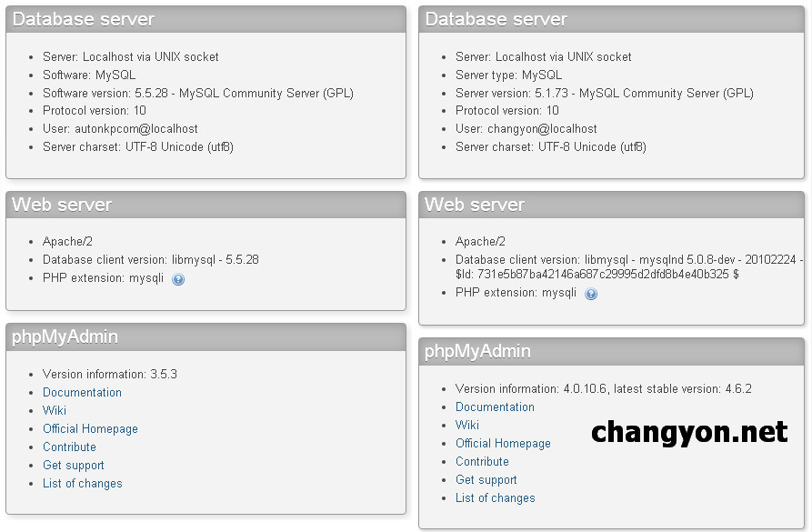Click the Database server header above MySQL 5.1.73
The width and height of the screenshot is (812, 532).
pos(496,19)
